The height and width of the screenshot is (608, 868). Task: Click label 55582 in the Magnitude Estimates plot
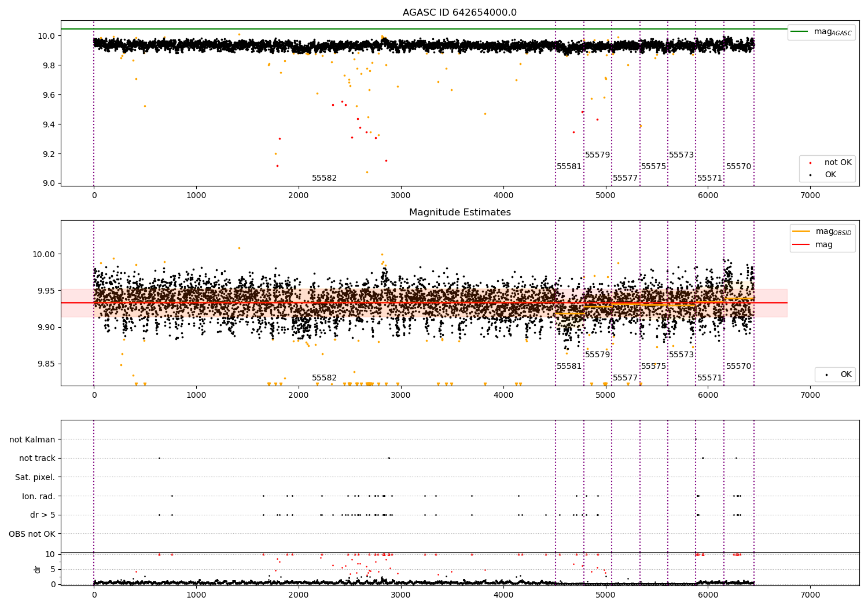coord(324,378)
